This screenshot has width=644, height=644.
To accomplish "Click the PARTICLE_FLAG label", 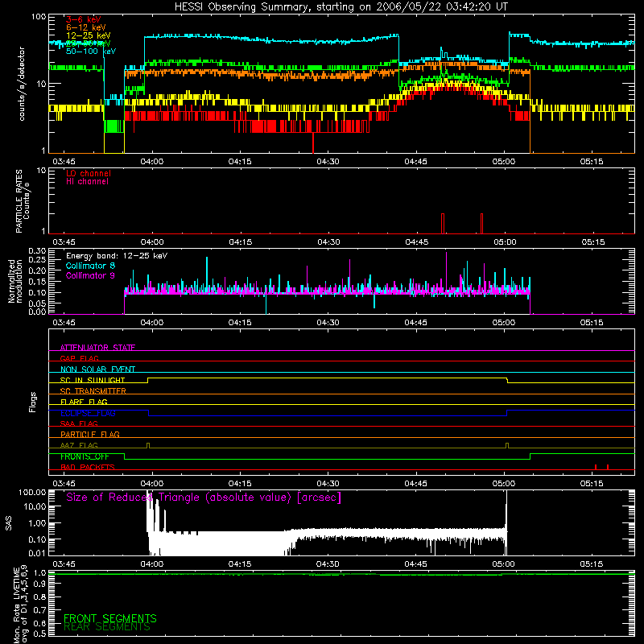I will pyautogui.click(x=90, y=435).
